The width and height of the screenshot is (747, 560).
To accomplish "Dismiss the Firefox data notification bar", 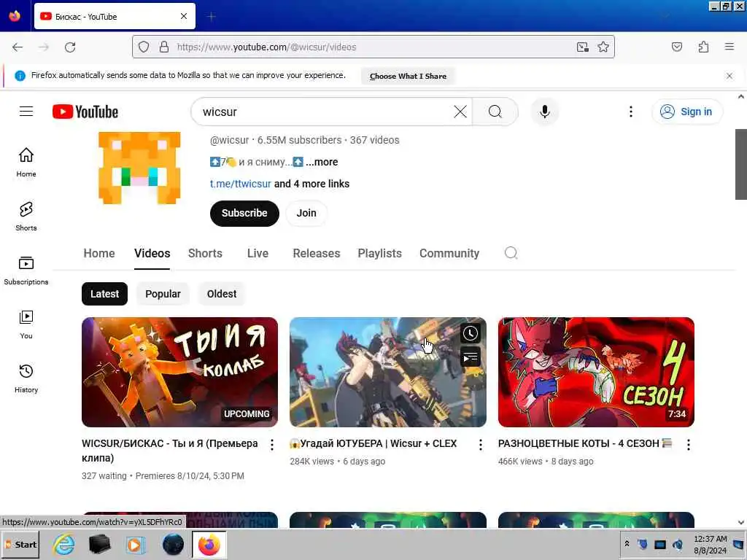I will [729, 76].
